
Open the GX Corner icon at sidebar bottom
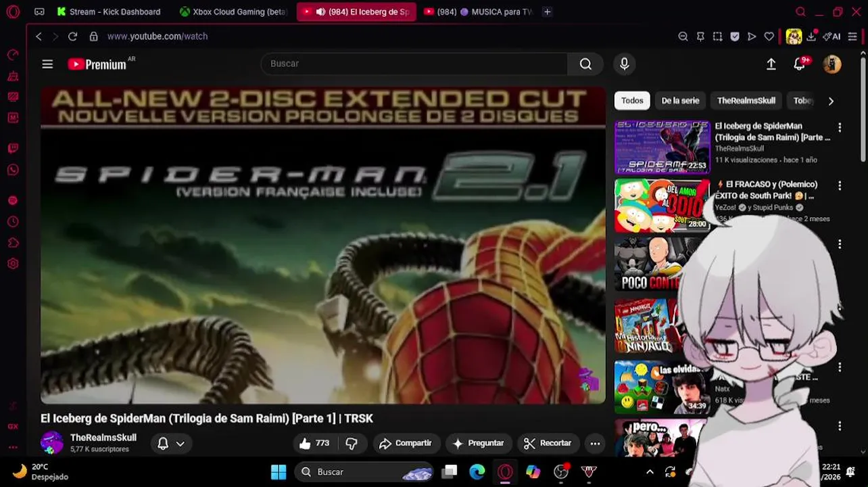13,426
